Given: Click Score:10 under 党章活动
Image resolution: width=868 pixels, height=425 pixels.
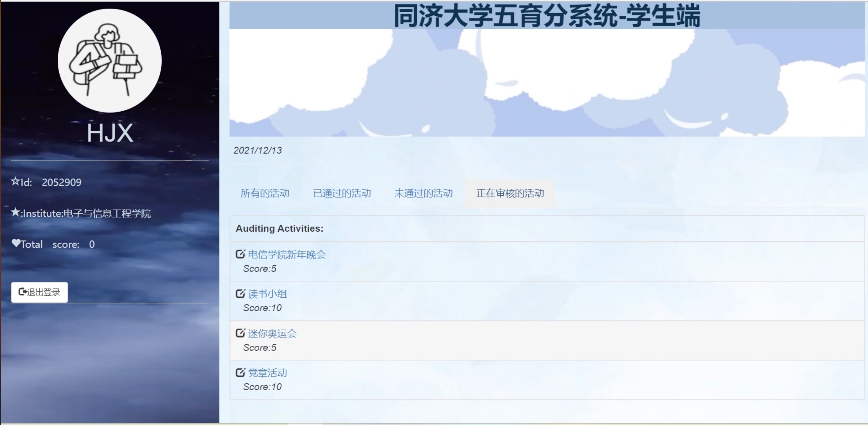Looking at the screenshot, I should pos(263,387).
